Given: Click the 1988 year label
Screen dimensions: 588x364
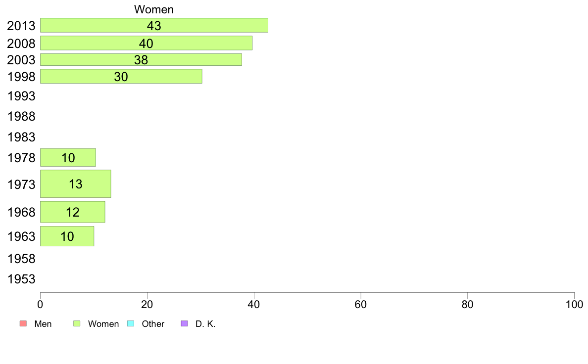Looking at the screenshot, I should (21, 116).
